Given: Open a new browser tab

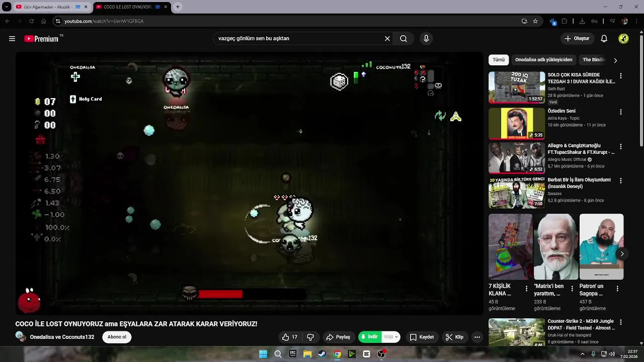Looking at the screenshot, I should tap(178, 7).
